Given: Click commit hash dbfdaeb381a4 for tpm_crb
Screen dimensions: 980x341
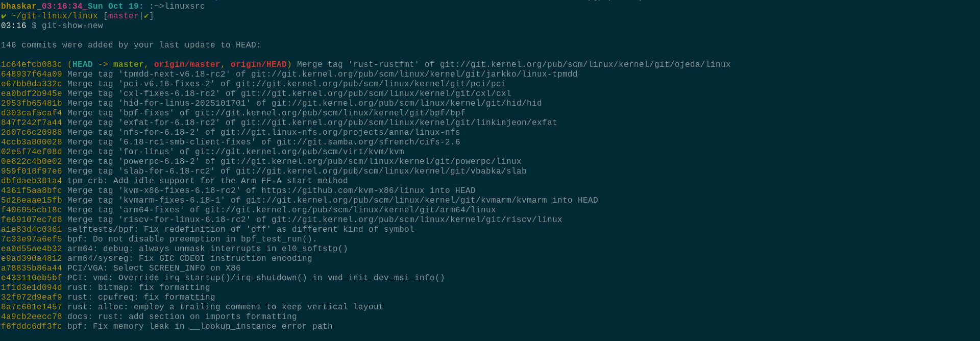Looking at the screenshot, I should [x=31, y=181].
